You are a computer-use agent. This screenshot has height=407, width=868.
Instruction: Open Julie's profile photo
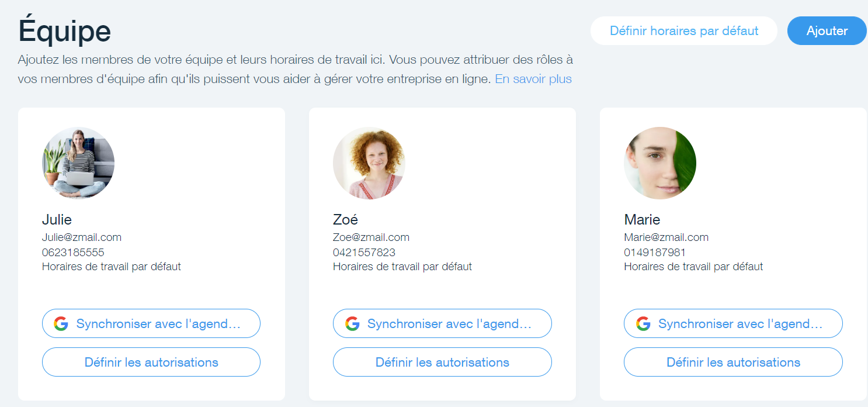point(78,163)
